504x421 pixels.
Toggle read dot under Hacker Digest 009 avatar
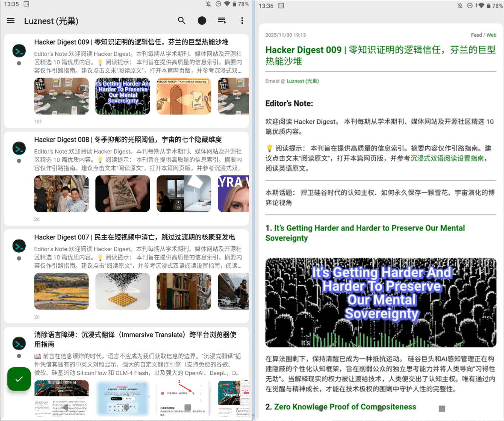[x=19, y=64]
